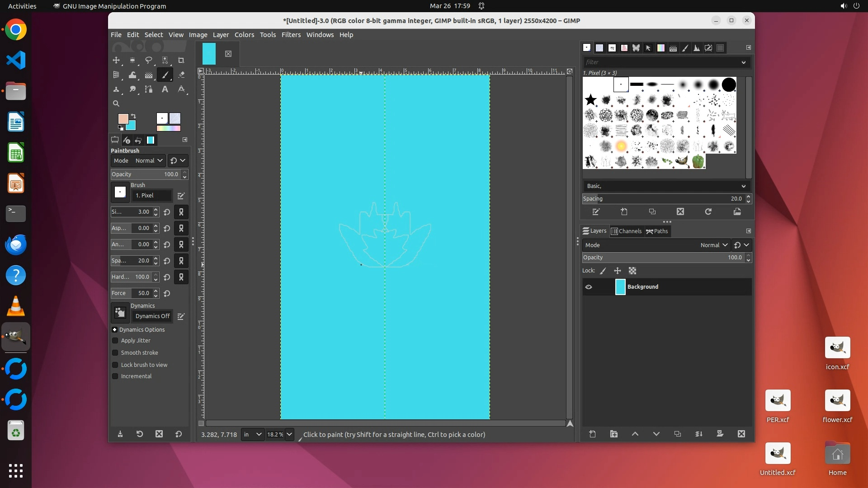Open the paintbrush Mode Normal dropdown
The width and height of the screenshot is (868, 488).
click(149, 160)
